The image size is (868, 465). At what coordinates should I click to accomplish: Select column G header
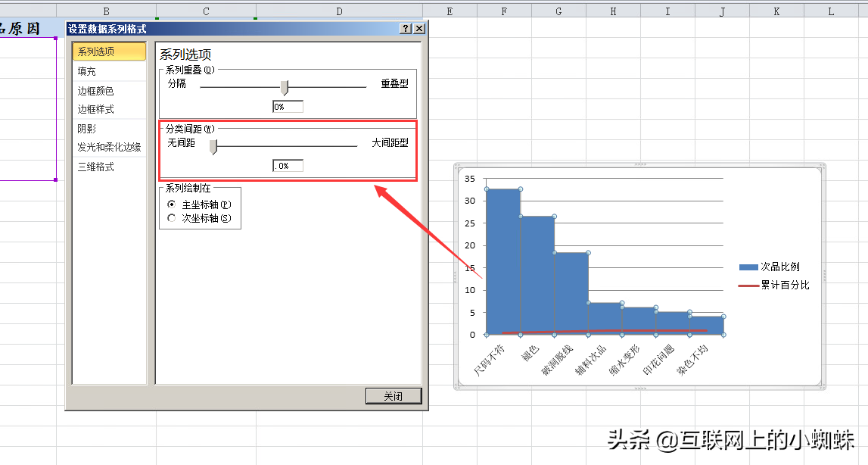(558, 11)
